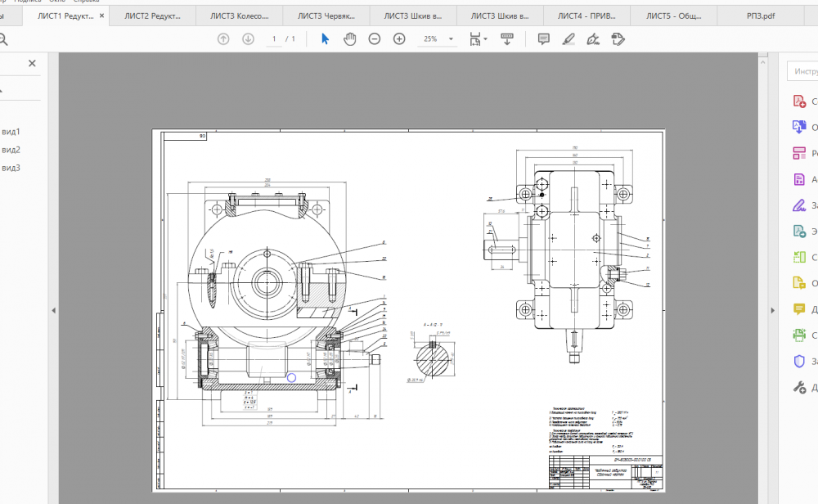818x504 pixels.
Task: Click the page number input field
Action: pyautogui.click(x=274, y=38)
